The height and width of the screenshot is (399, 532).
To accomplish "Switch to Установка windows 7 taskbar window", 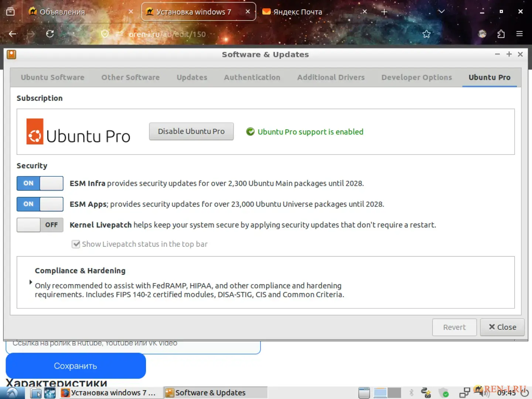I will pyautogui.click(x=111, y=393).
